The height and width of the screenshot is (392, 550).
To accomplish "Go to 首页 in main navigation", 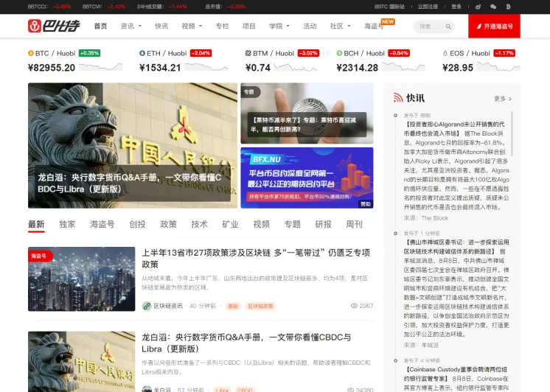I will click(101, 26).
